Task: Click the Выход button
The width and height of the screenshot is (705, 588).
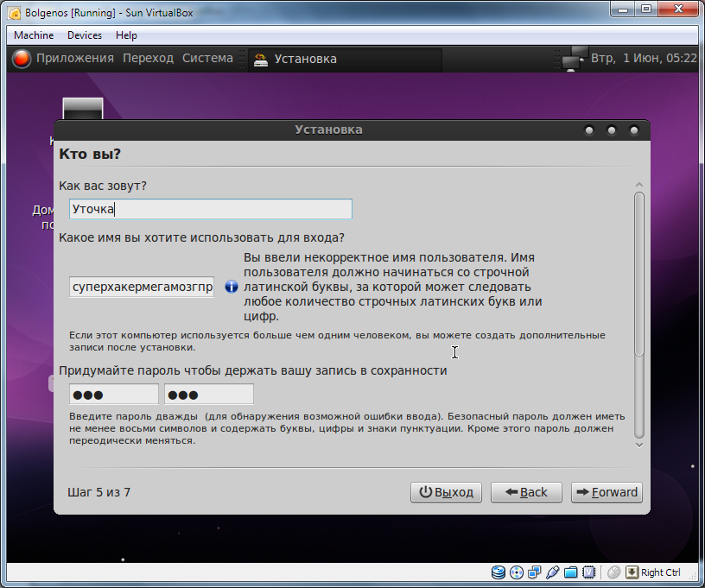Action: tap(446, 492)
